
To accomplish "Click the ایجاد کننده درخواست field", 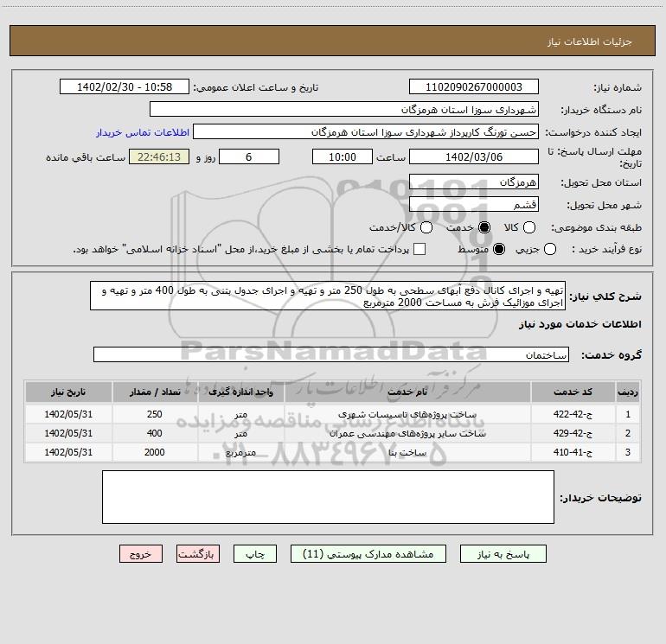I will (x=366, y=131).
